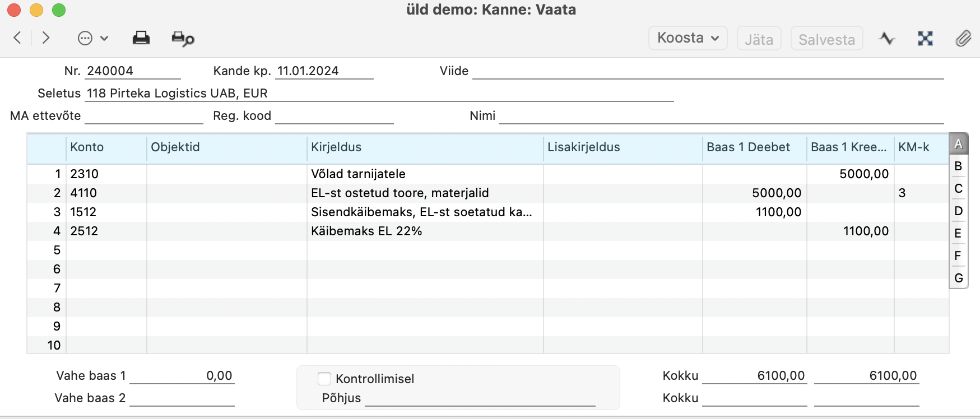
Task: Select tab G in the side strip
Action: point(959,278)
